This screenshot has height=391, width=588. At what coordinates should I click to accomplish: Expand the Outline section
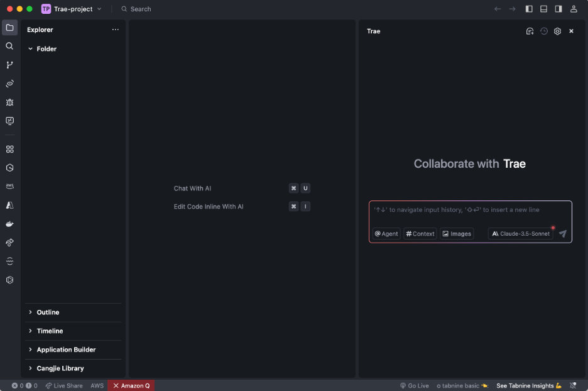tap(47, 312)
